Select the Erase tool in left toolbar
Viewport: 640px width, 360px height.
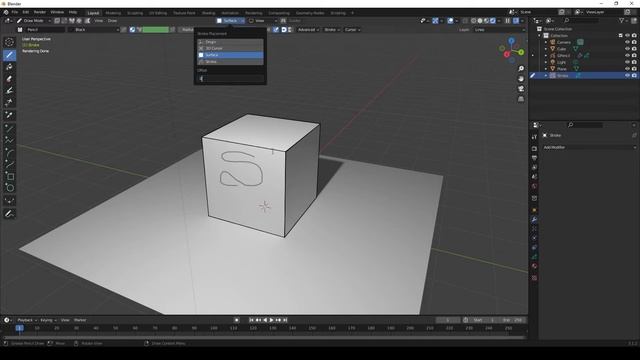(x=9, y=79)
